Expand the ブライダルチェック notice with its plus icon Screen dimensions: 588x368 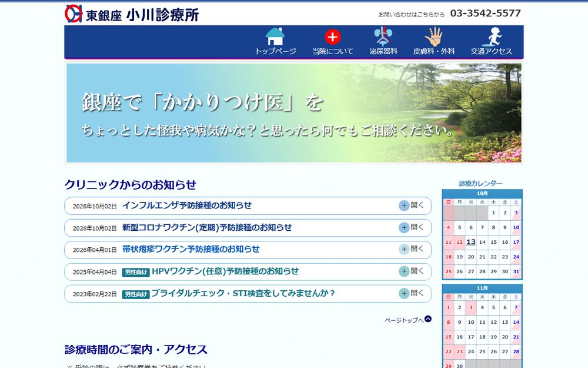pos(404,293)
